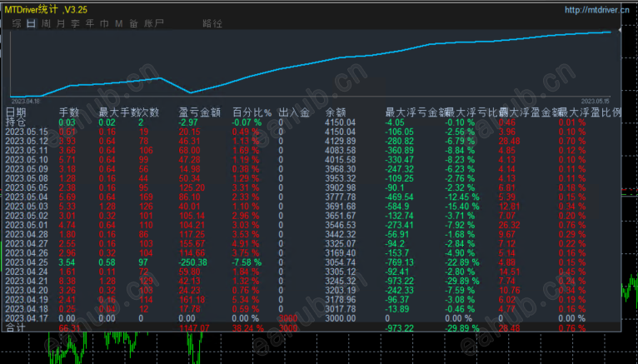638x364 pixels.
Task: Click the -769.13 floating loss value
Action: tap(399, 262)
